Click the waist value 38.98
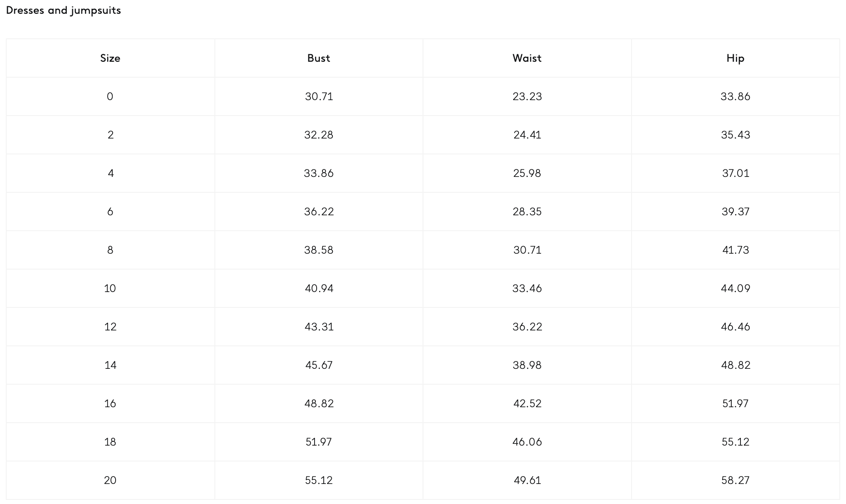 click(x=527, y=365)
